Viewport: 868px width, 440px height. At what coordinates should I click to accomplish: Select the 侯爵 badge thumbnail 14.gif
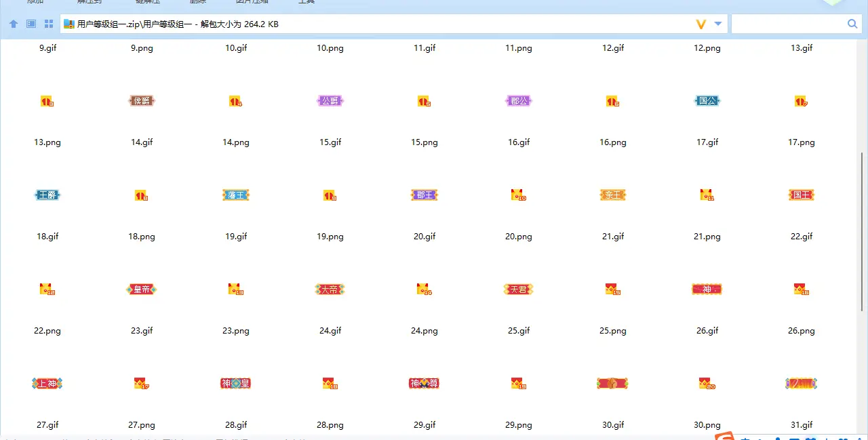142,101
